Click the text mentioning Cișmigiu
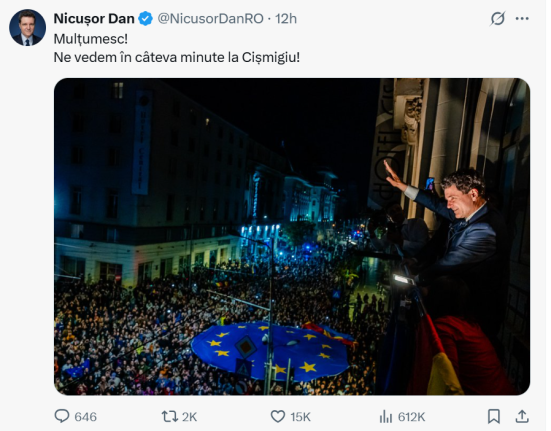Image resolution: width=551 pixels, height=431 pixels. click(176, 57)
